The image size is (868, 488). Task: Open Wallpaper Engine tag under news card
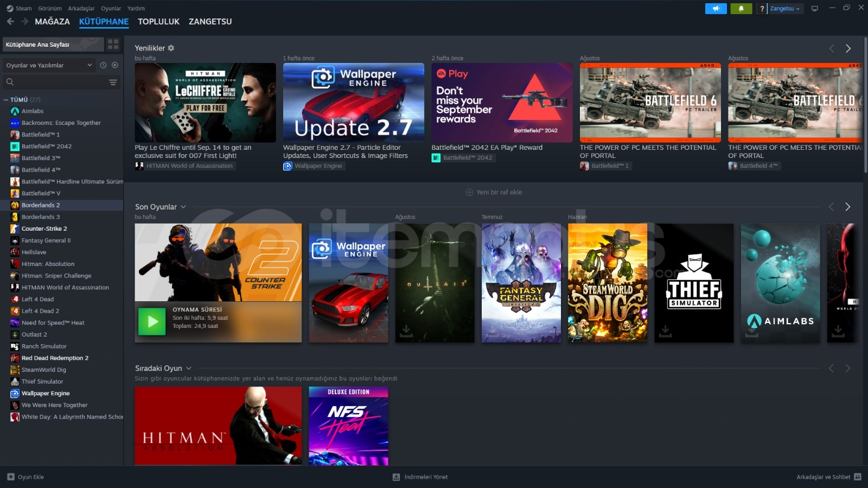pyautogui.click(x=314, y=166)
